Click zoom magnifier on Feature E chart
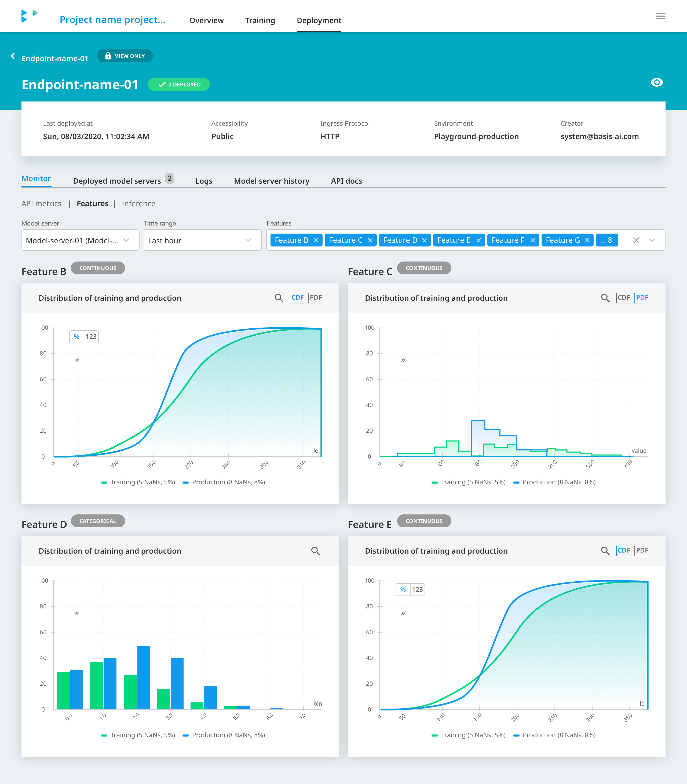The width and height of the screenshot is (687, 784). [605, 551]
